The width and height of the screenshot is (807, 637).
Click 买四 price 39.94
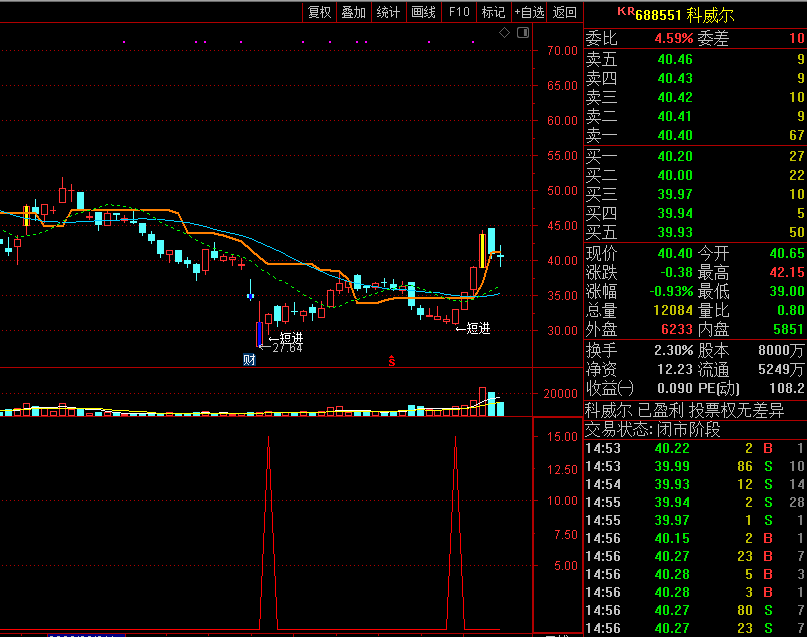click(675, 214)
